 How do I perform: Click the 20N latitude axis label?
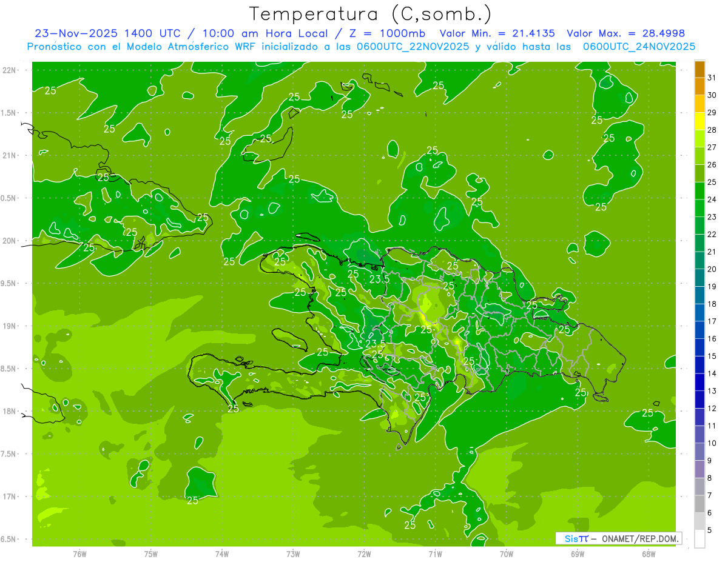pyautogui.click(x=8, y=241)
